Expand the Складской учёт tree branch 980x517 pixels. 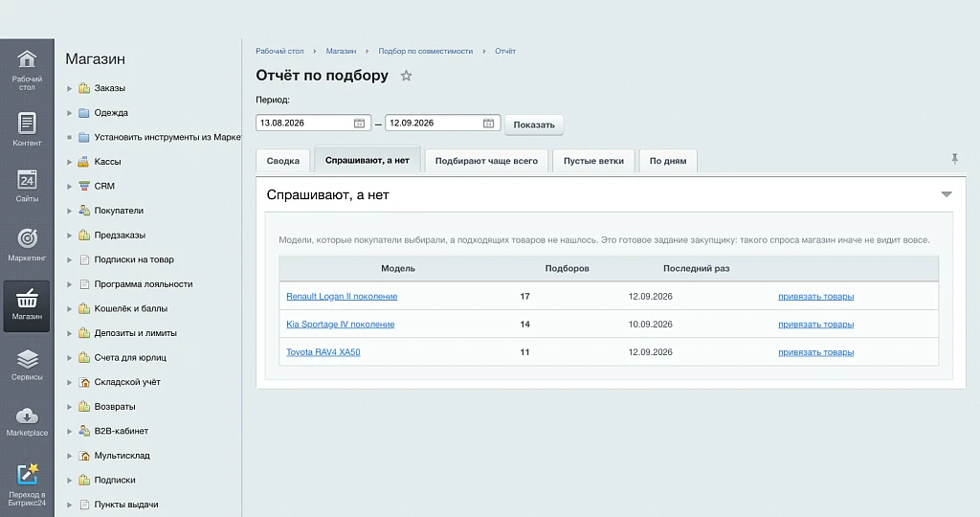69,383
